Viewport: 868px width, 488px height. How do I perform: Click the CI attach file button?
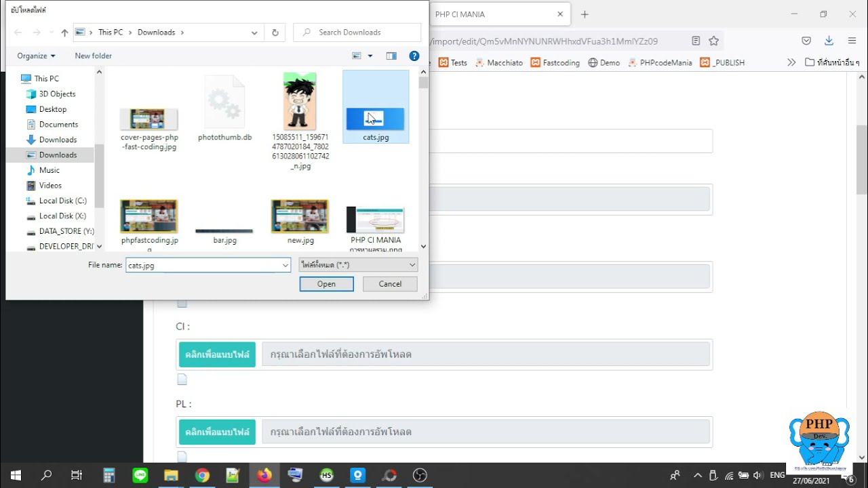click(217, 354)
